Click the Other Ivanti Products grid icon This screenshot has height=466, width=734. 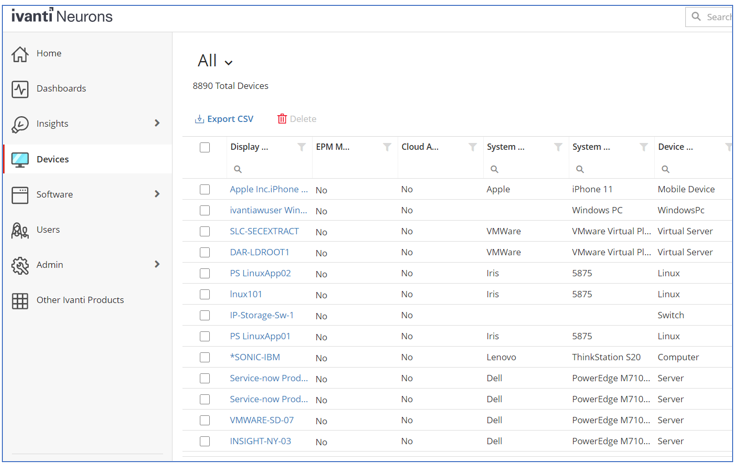pos(20,300)
